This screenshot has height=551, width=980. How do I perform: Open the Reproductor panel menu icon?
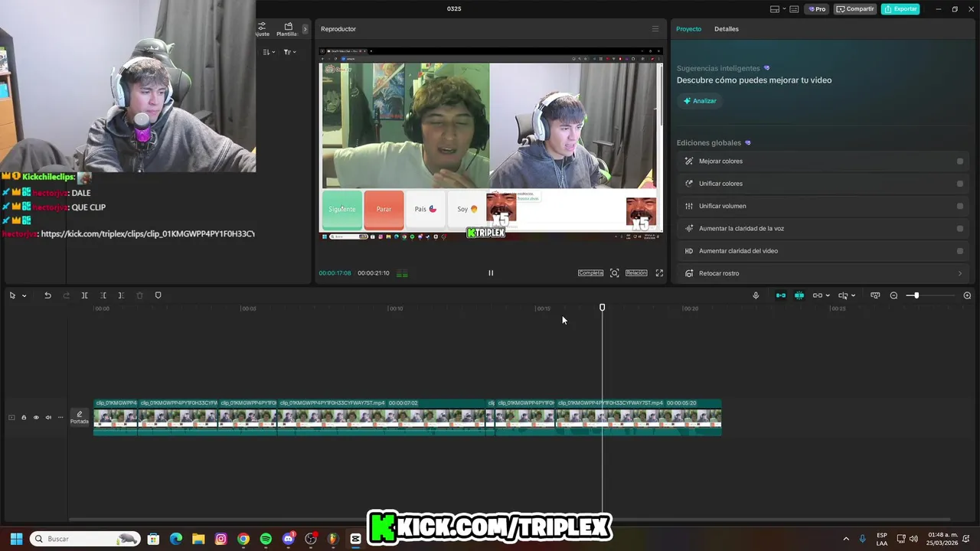pyautogui.click(x=655, y=29)
